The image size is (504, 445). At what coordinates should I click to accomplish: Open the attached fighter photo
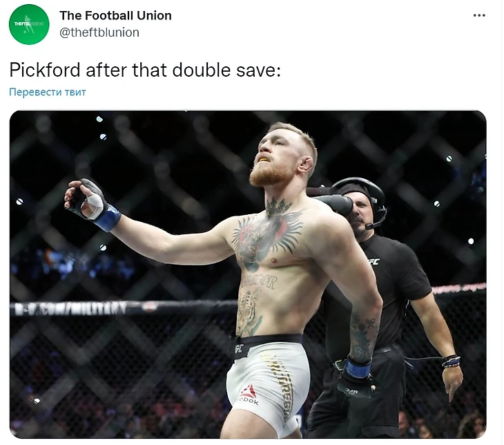tap(248, 274)
